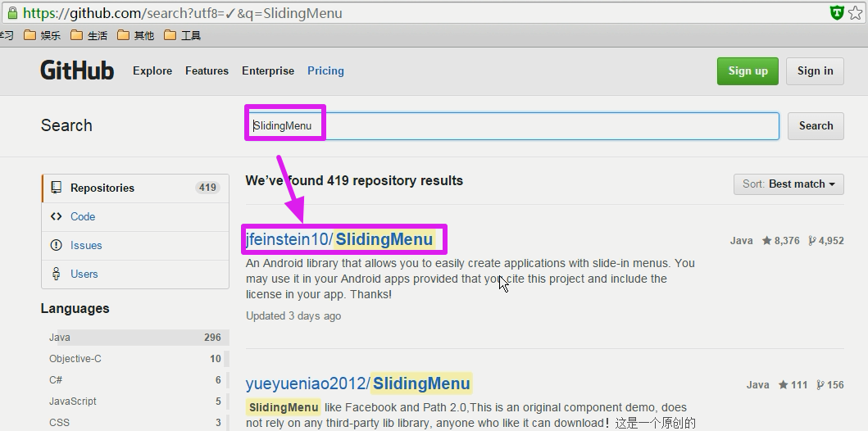Click the star count 8,376 for jfeinstein10

pyautogui.click(x=780, y=241)
